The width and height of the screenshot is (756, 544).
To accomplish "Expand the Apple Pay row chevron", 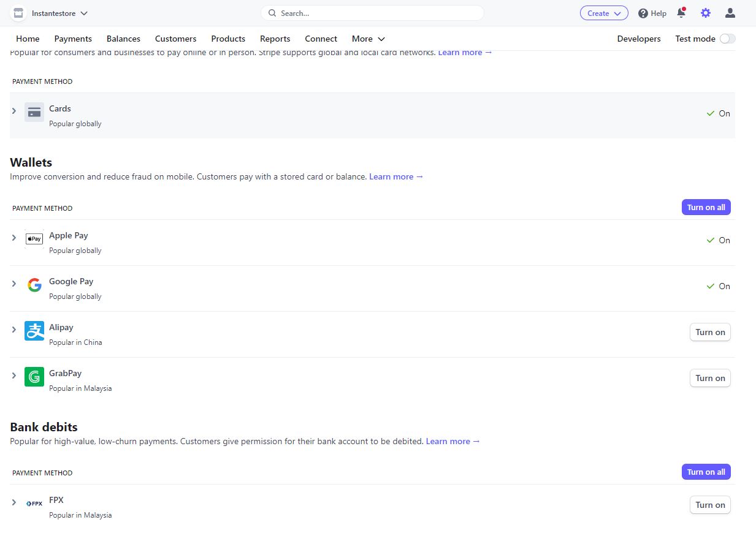I will click(x=14, y=238).
